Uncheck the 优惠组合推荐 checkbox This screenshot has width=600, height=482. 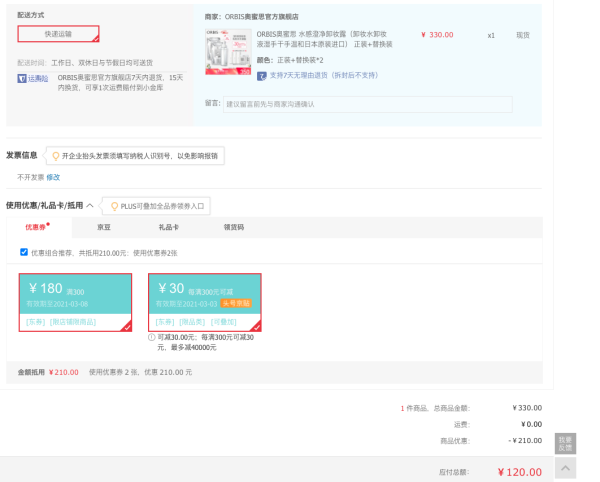(24, 252)
